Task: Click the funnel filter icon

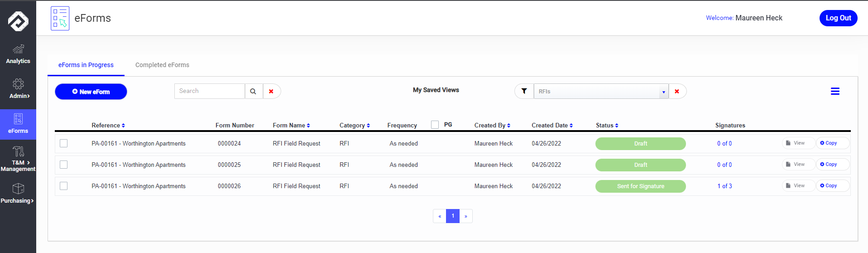Action: 524,91
